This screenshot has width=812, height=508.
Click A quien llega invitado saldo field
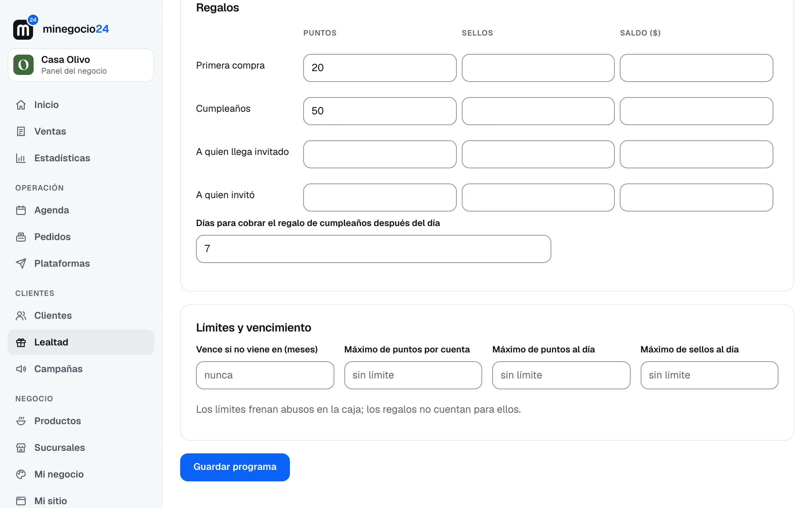[x=697, y=154]
